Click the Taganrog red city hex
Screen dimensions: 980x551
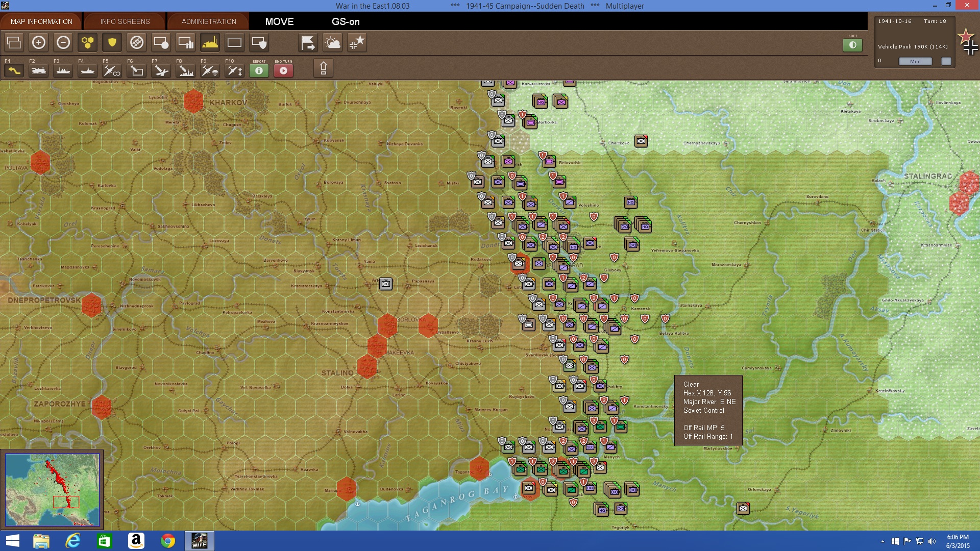click(479, 468)
